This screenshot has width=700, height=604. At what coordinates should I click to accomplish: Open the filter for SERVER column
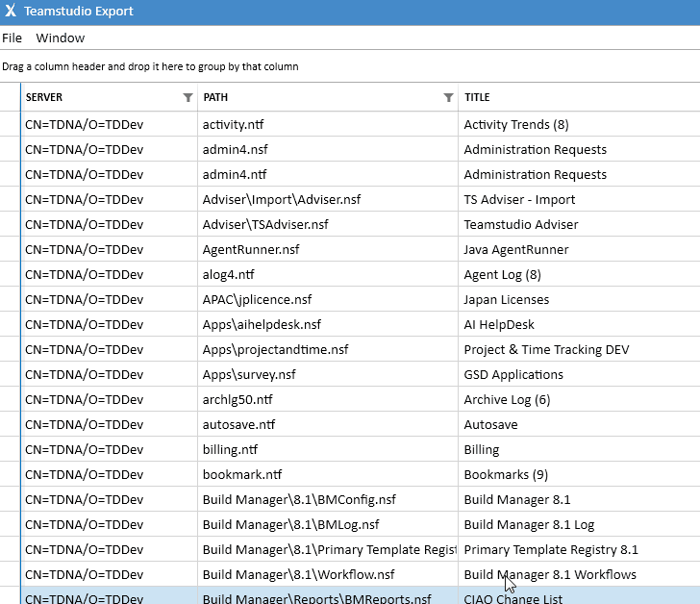tap(187, 97)
